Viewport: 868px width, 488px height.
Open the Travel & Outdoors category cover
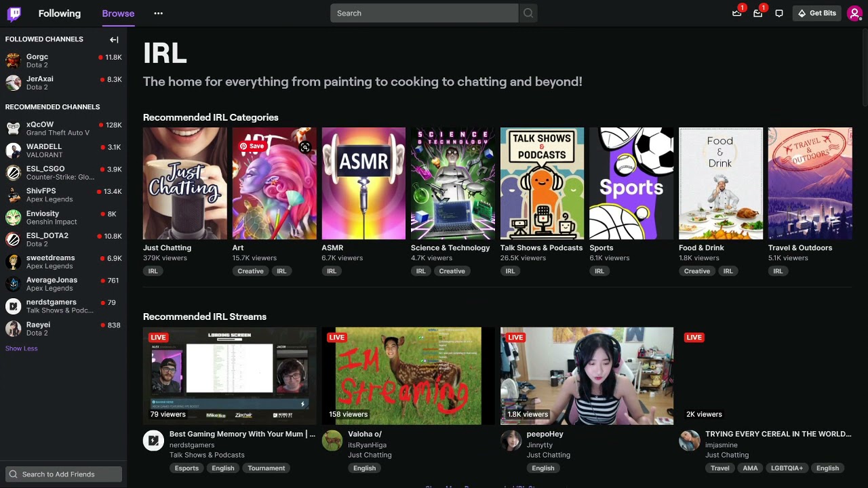click(810, 183)
